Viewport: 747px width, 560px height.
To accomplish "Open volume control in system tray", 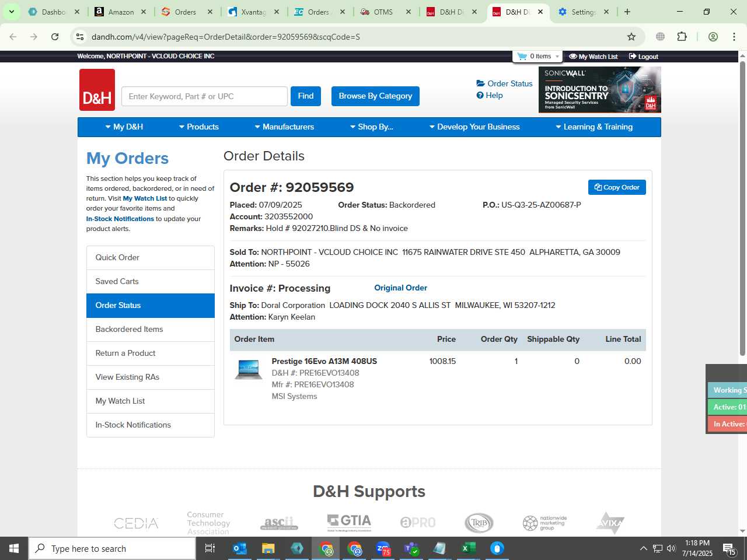I will [671, 548].
